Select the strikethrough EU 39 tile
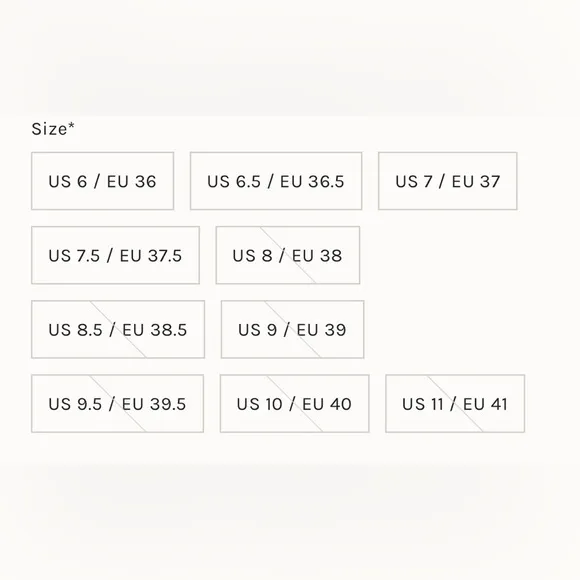580x580 pixels. click(x=293, y=329)
